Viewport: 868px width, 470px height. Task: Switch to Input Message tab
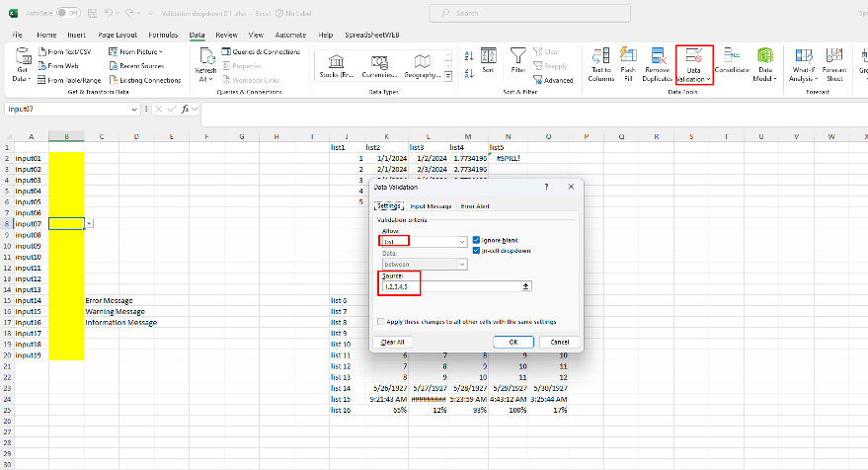coord(431,206)
